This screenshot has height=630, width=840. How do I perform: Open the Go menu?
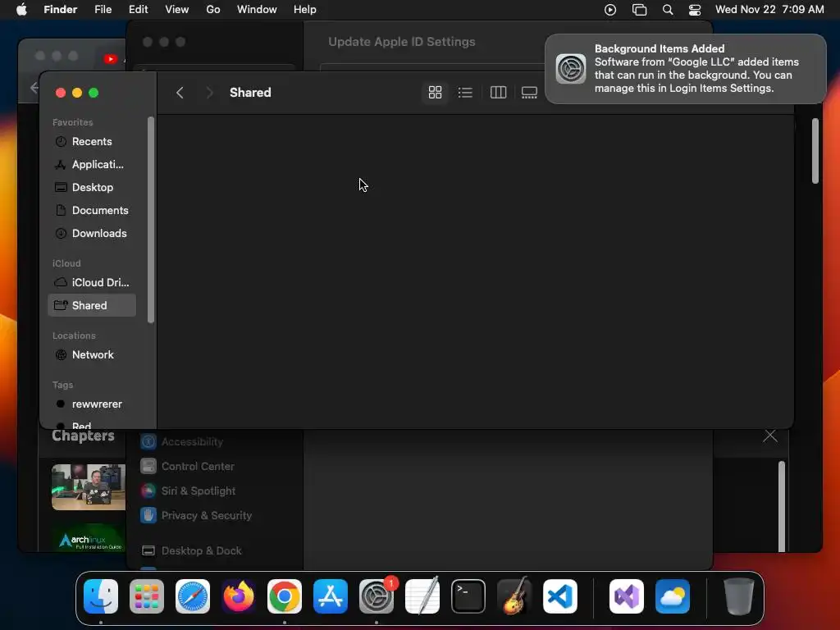coord(213,10)
